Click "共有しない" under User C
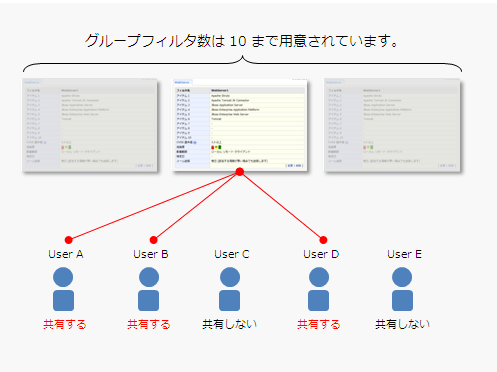 [230, 324]
